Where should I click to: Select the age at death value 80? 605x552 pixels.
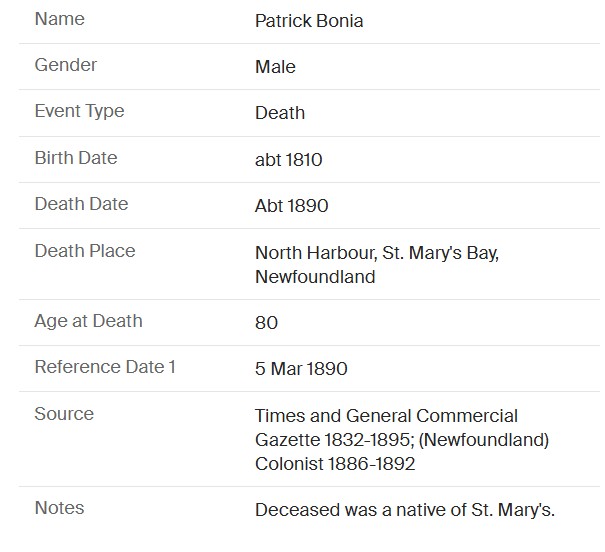point(266,323)
